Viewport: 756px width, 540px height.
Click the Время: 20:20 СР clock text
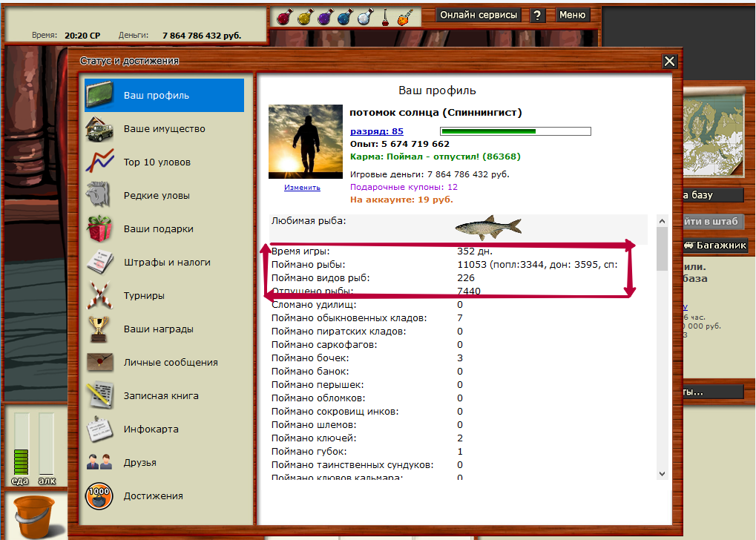coord(66,36)
